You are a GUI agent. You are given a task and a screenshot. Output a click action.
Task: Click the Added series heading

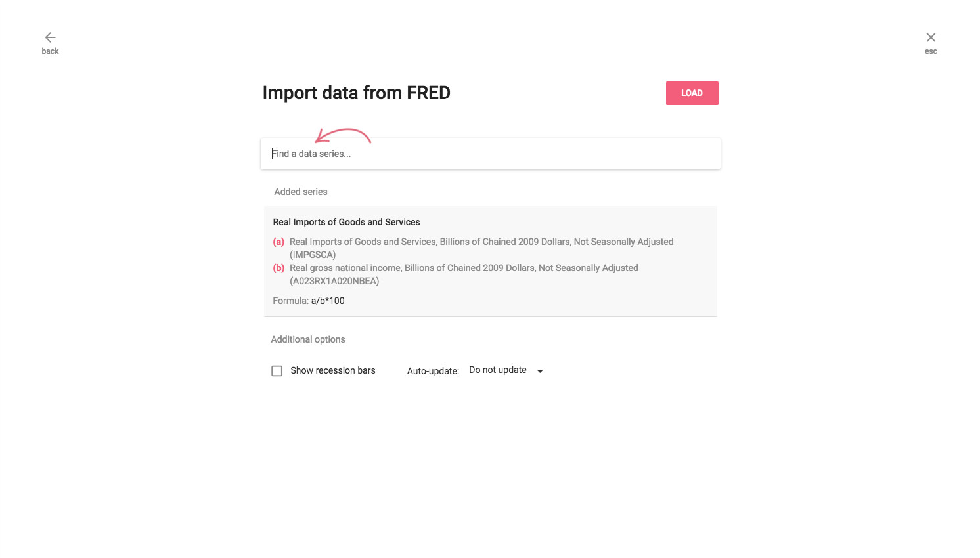[x=301, y=192]
